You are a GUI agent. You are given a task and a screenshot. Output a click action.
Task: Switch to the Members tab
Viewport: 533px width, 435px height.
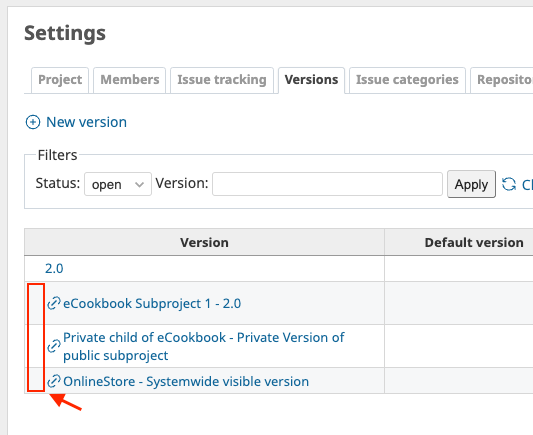tap(130, 80)
